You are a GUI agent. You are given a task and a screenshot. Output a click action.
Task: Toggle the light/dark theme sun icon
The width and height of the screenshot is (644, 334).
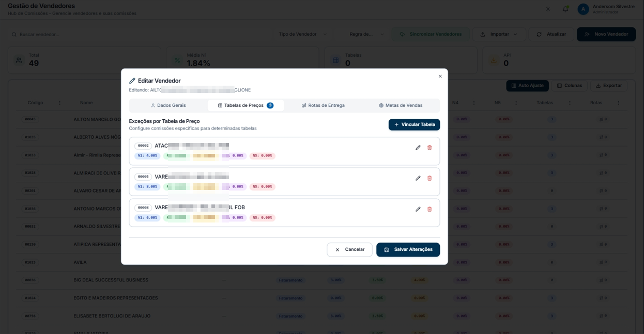coord(548,9)
